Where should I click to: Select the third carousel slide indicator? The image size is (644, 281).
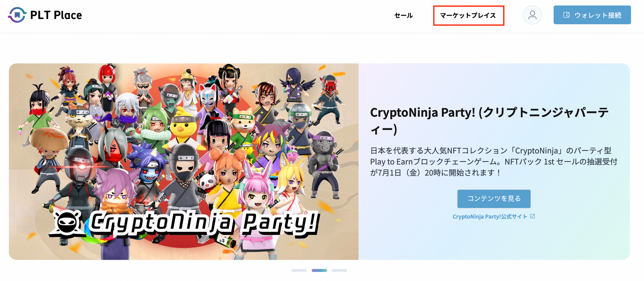click(339, 270)
